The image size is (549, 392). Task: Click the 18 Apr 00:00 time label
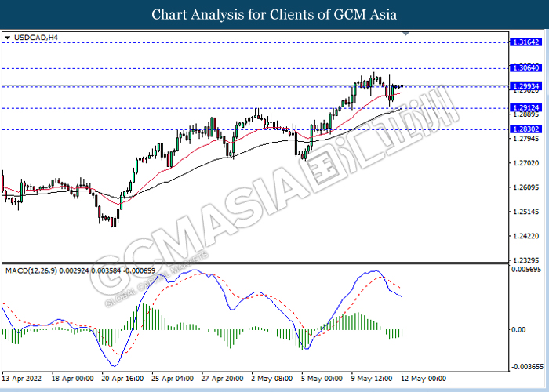(x=72, y=379)
